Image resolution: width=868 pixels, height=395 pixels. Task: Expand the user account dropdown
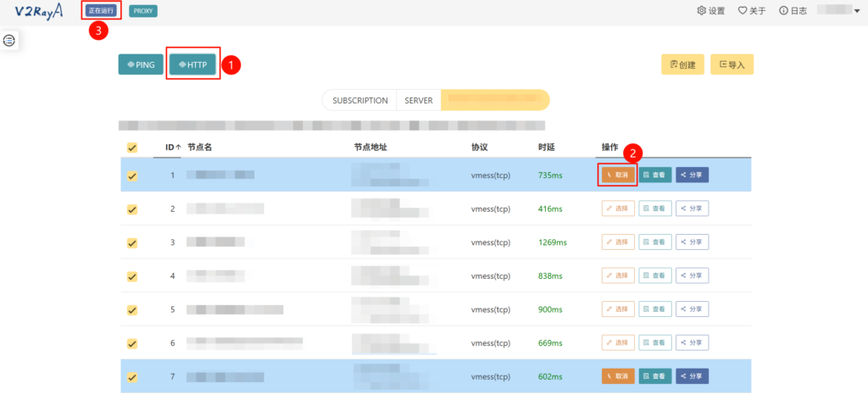click(x=837, y=11)
